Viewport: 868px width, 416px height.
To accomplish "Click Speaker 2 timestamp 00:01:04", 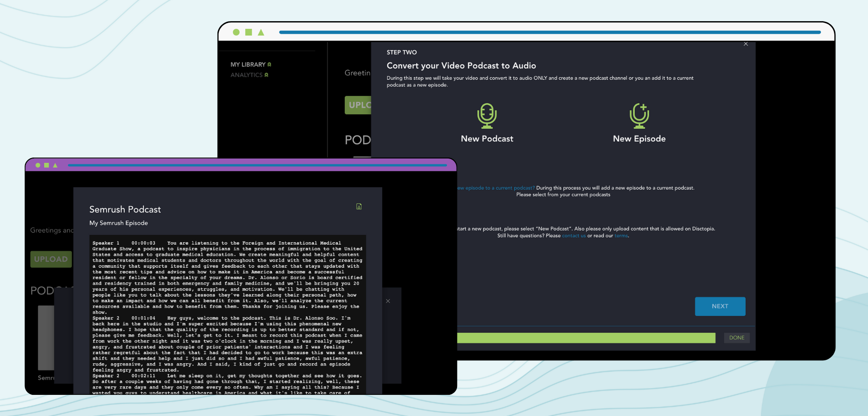I will click(x=144, y=318).
